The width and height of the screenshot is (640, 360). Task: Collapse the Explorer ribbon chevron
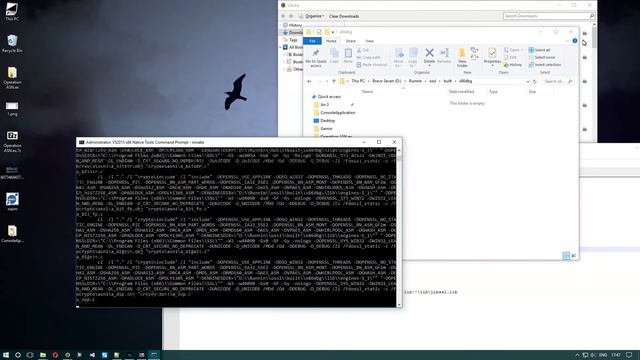(x=567, y=41)
